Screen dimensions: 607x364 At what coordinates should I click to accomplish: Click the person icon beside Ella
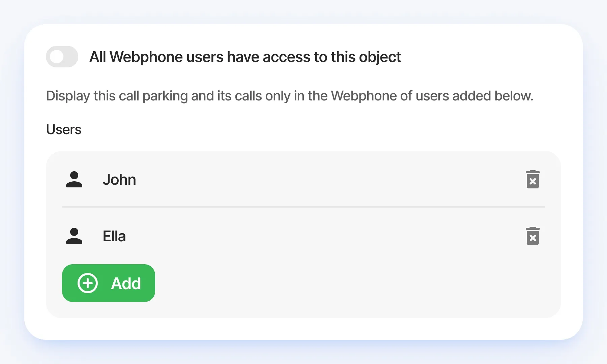coord(74,236)
